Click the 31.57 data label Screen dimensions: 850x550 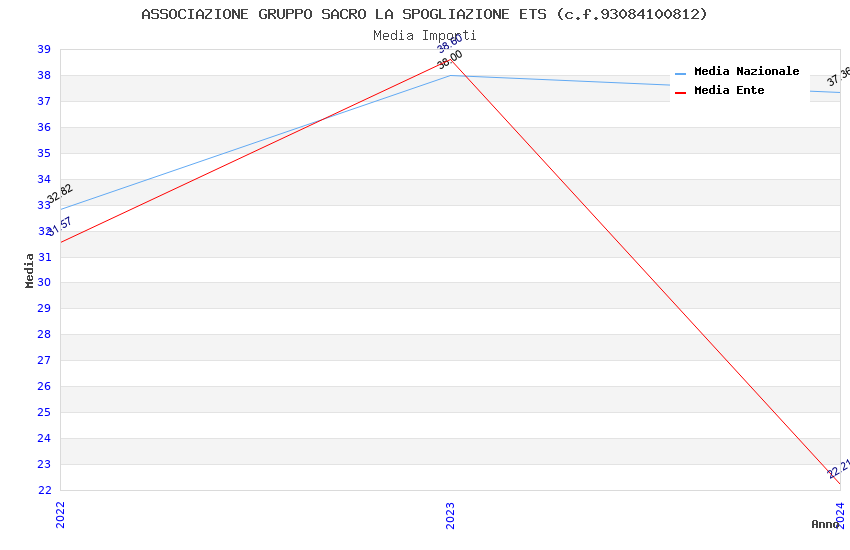[59, 227]
